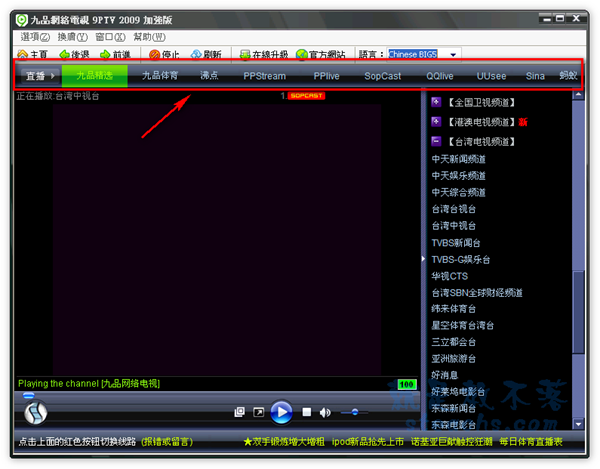The height and width of the screenshot is (469, 600).
Task: Play the 华视CTS channel
Action: pyautogui.click(x=449, y=276)
